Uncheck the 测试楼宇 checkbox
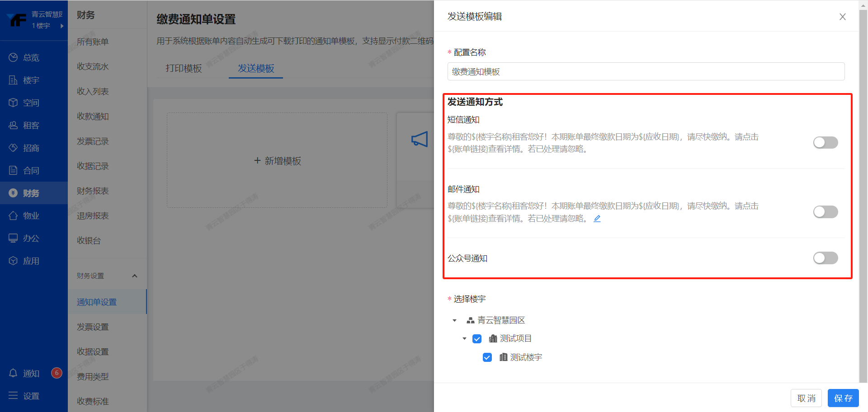Screen dimensions: 868x412 [x=487, y=357]
